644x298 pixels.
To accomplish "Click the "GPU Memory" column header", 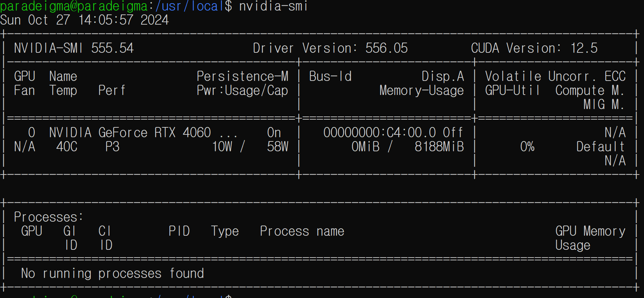I will click(591, 231).
